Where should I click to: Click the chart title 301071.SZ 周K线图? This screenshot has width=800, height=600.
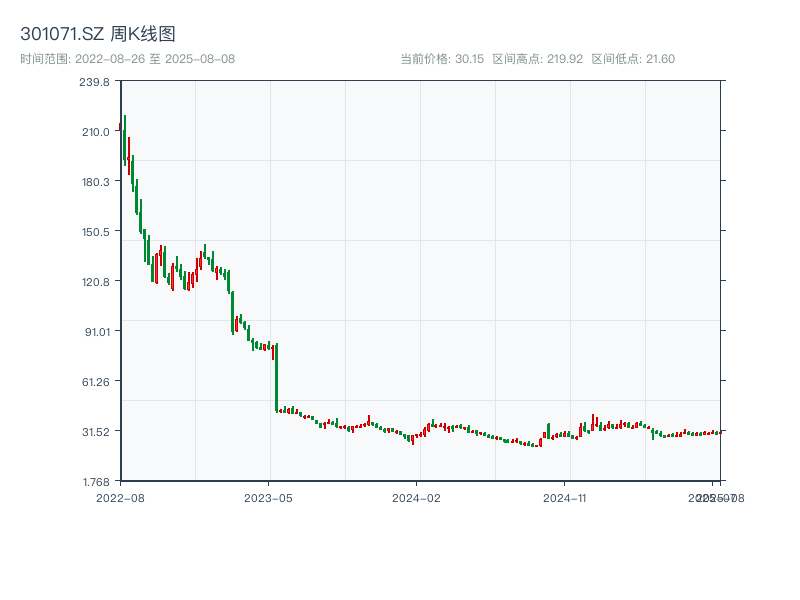[x=98, y=31]
